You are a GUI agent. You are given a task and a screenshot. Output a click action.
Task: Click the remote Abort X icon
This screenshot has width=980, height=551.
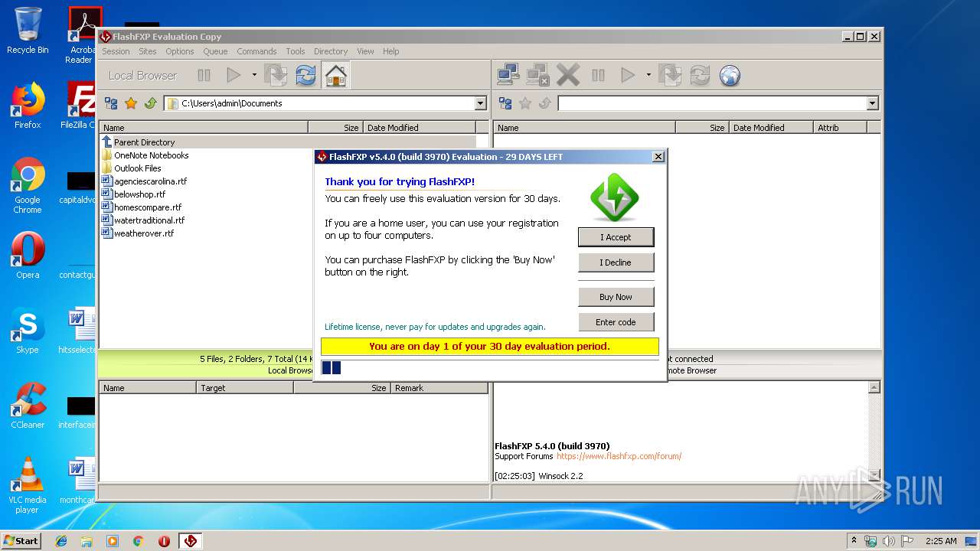point(568,75)
